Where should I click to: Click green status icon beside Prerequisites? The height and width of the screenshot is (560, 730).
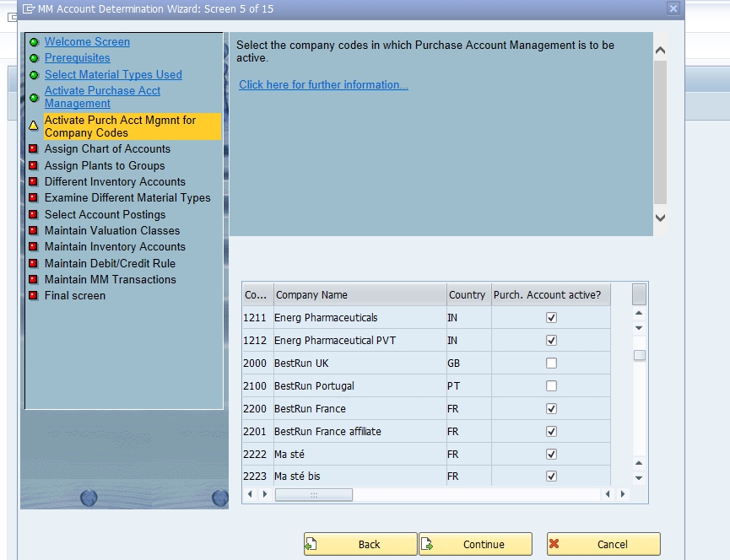coord(34,58)
